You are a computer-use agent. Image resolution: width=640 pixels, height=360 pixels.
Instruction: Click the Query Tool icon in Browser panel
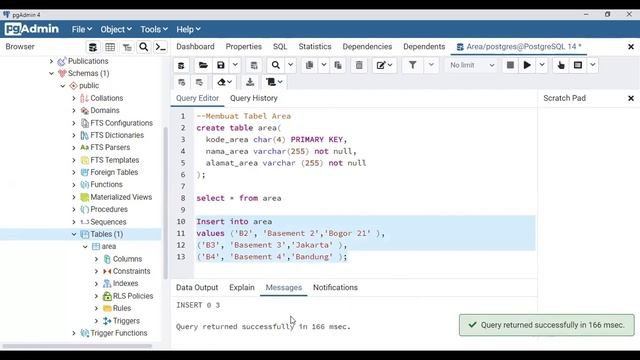93,47
